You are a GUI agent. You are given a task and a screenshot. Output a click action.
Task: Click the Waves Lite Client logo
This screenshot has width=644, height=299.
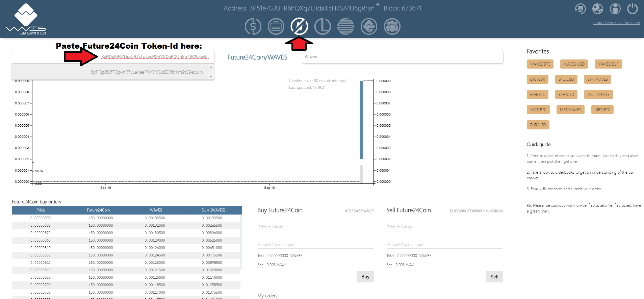click(x=26, y=19)
